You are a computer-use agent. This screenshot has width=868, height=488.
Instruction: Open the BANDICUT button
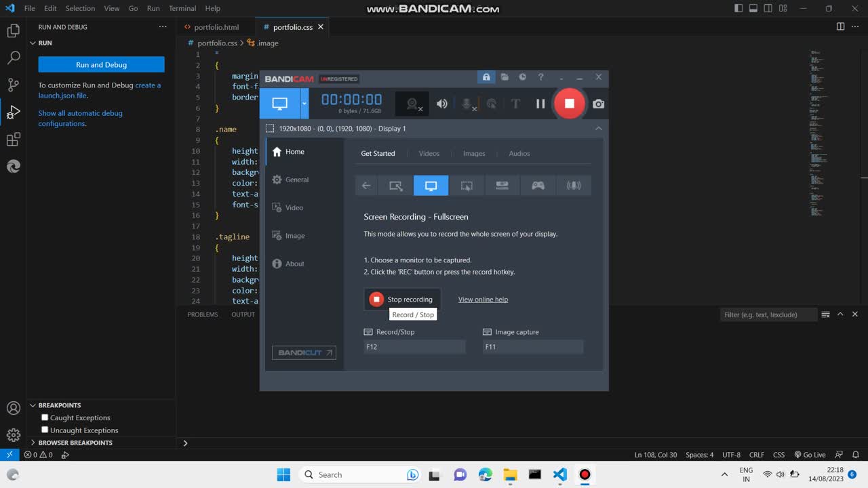304,352
